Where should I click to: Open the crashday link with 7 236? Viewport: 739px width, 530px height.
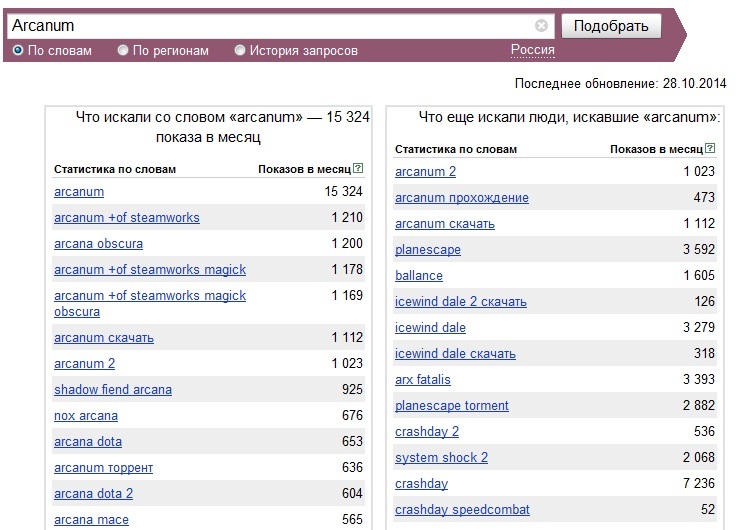tap(421, 483)
